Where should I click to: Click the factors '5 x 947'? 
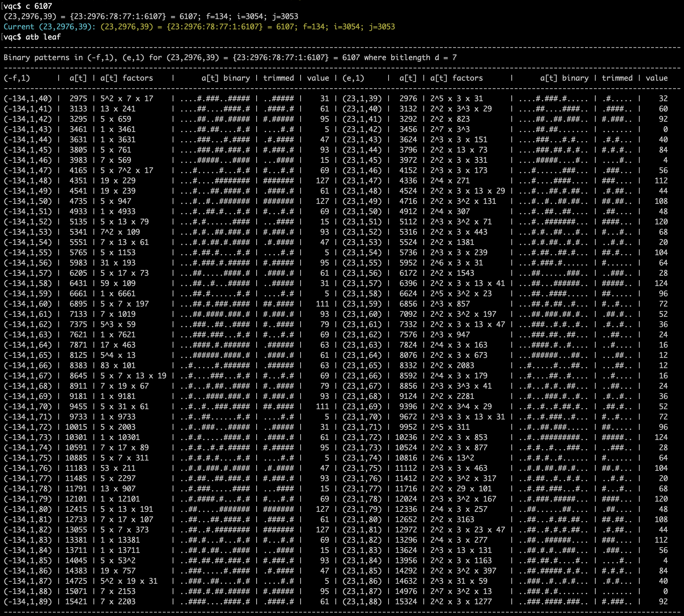(x=116, y=201)
